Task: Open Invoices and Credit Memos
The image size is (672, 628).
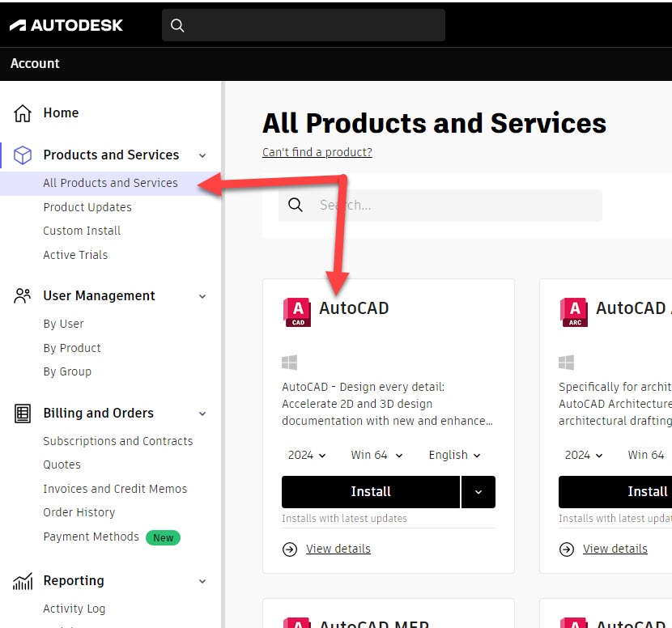Action: click(115, 489)
